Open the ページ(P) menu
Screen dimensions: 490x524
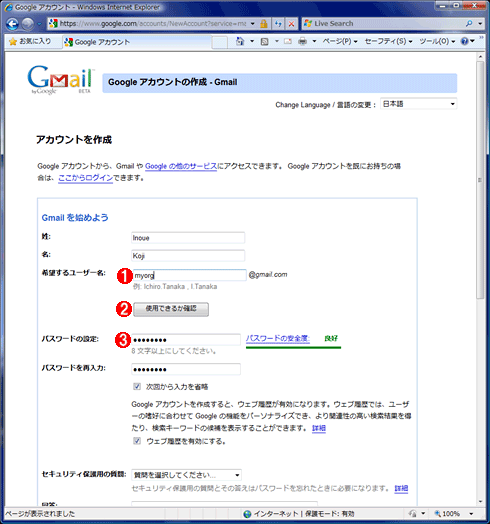pyautogui.click(x=340, y=41)
